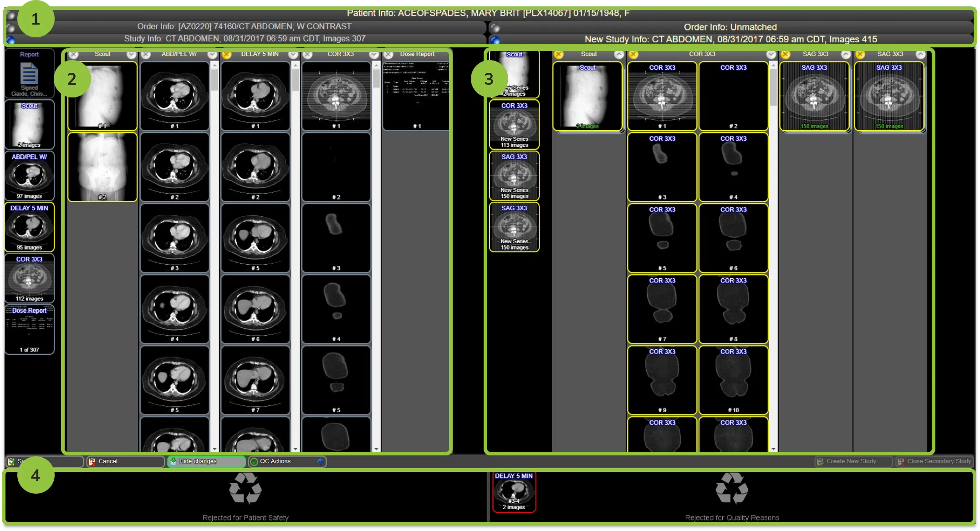Remove the DELAY 5 MIN series via yellow X
The height and width of the screenshot is (531, 980).
(x=227, y=55)
